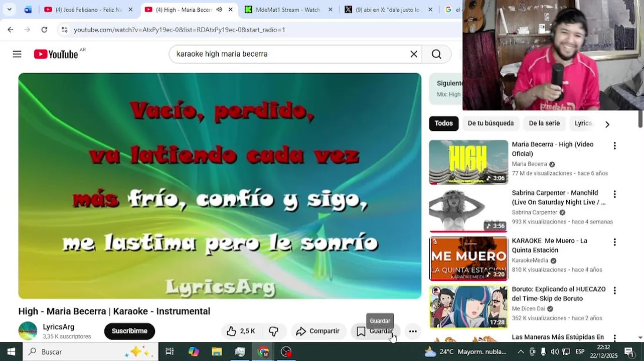
Task: Open the notifications center icon
Action: click(x=629, y=351)
